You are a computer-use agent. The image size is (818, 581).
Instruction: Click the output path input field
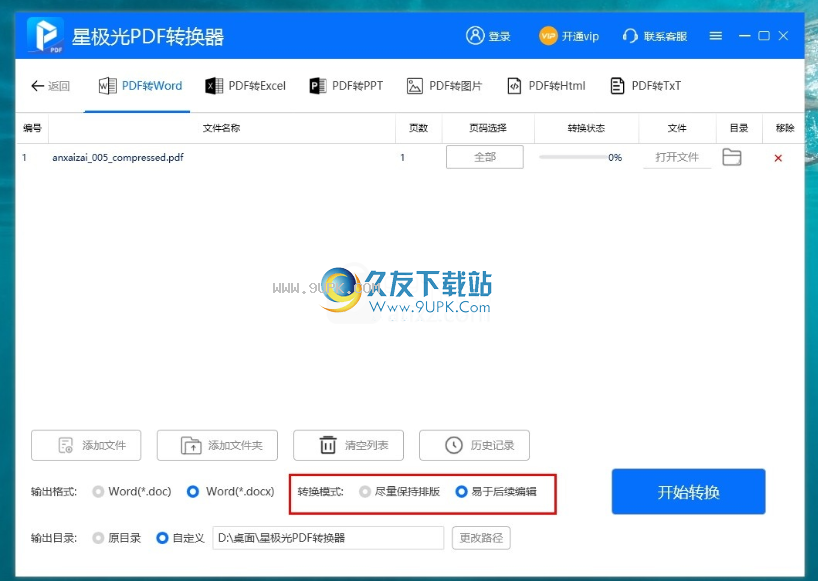click(328, 538)
